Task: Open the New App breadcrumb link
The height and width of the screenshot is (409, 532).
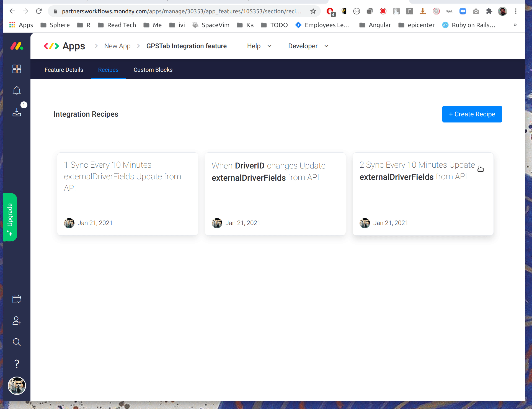Action: [x=117, y=46]
